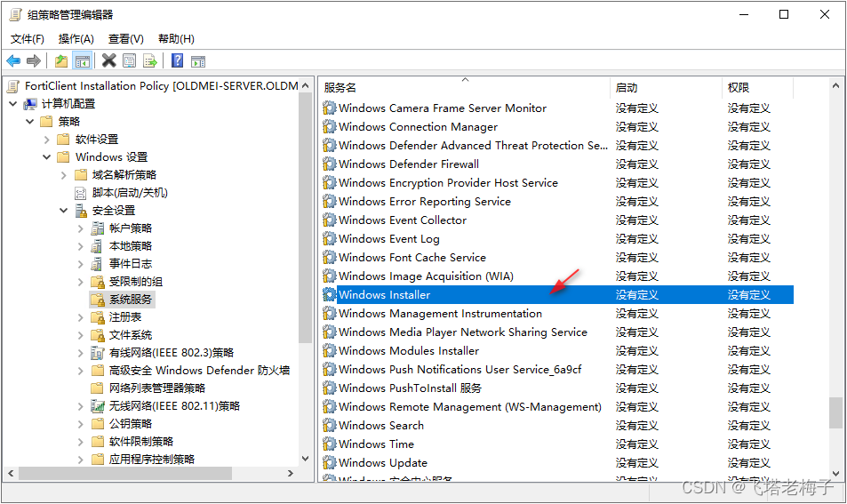Expand the 域名解析策略 tree node
847x504 pixels.
pos(64,175)
